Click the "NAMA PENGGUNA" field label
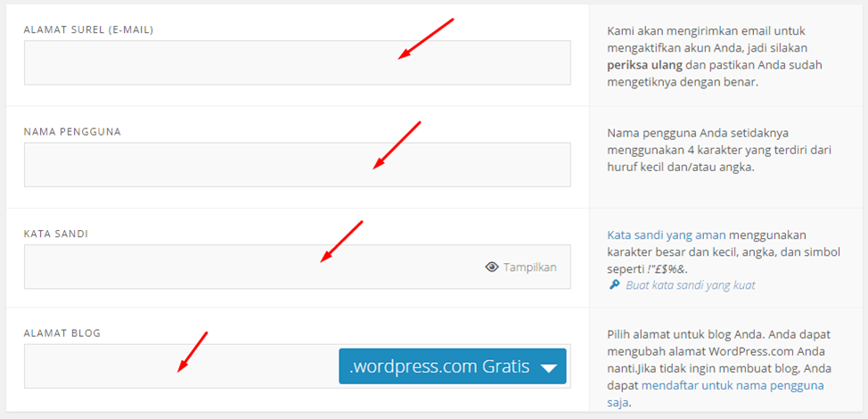 tap(72, 132)
